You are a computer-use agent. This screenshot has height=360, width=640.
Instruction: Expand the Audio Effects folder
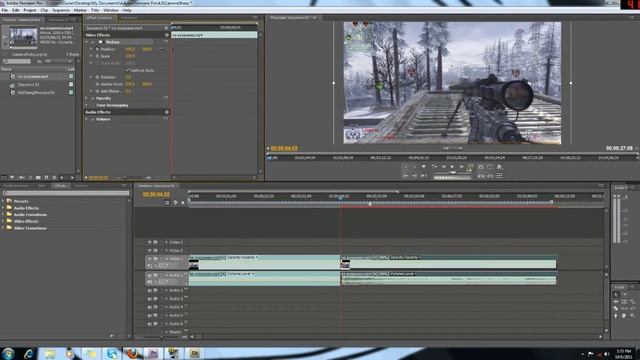[3, 208]
